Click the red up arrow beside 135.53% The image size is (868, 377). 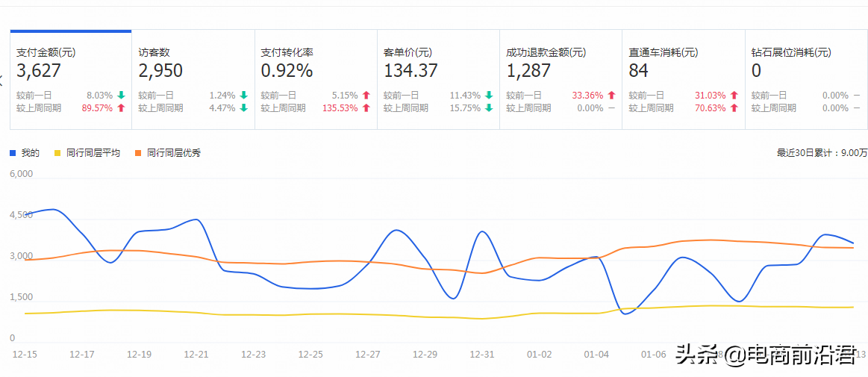366,108
